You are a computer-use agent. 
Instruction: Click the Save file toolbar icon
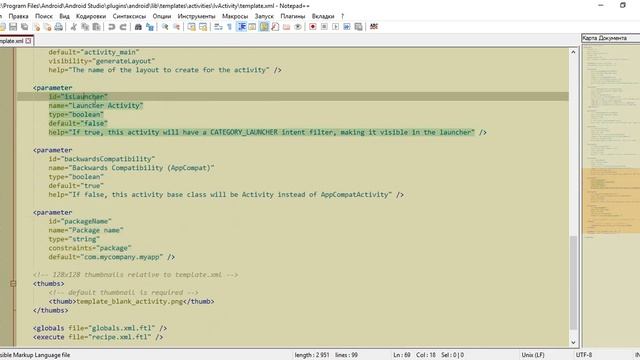[13, 27]
